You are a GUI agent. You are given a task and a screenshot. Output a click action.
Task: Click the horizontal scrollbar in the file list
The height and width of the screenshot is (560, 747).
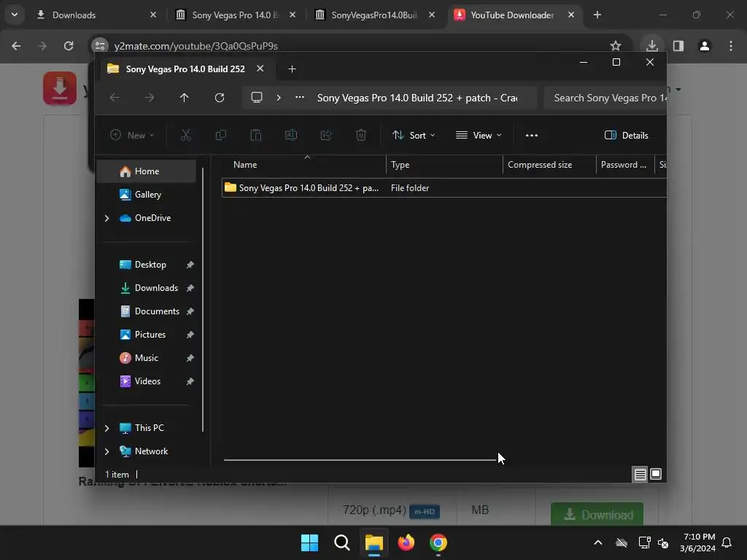pos(360,460)
